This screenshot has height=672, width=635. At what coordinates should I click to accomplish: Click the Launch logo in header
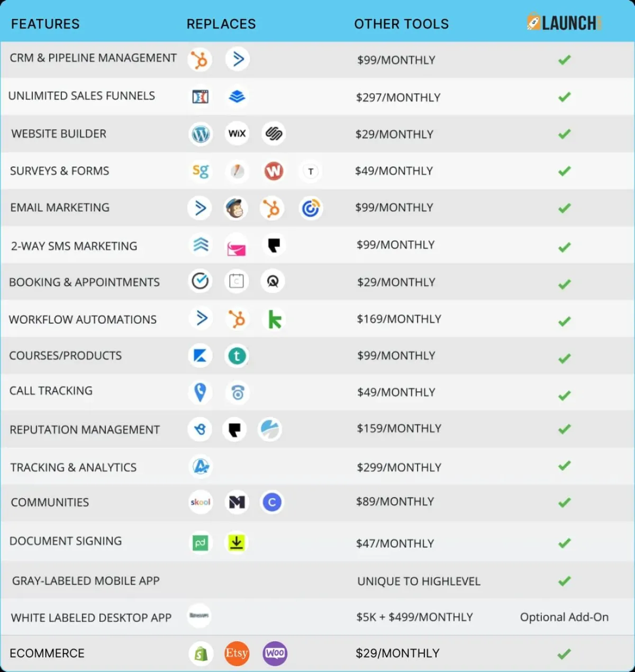tap(564, 23)
